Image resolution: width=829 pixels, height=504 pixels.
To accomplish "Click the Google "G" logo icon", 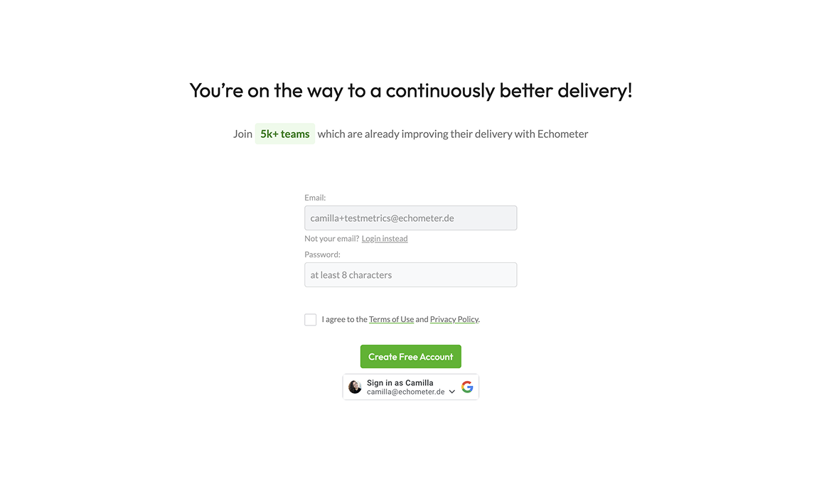I will 467,387.
